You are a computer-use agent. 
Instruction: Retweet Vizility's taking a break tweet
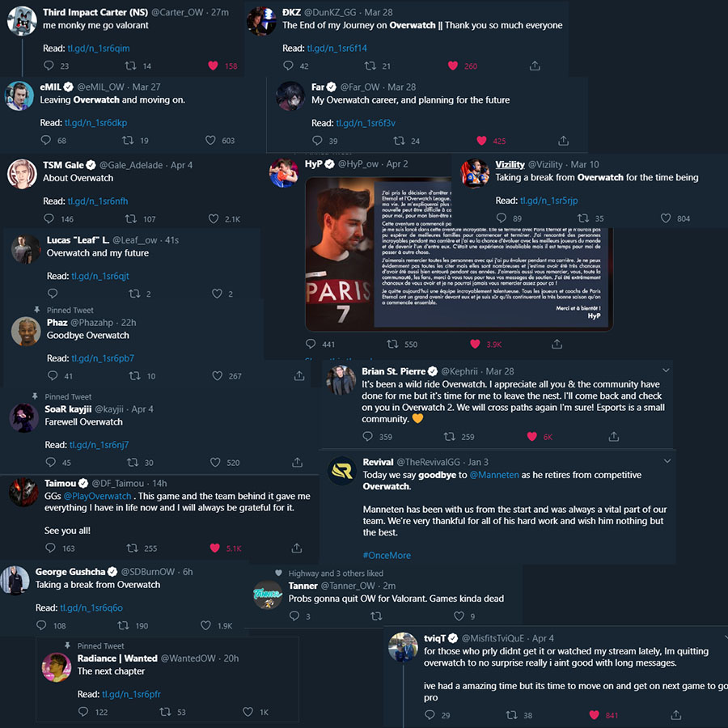point(582,218)
